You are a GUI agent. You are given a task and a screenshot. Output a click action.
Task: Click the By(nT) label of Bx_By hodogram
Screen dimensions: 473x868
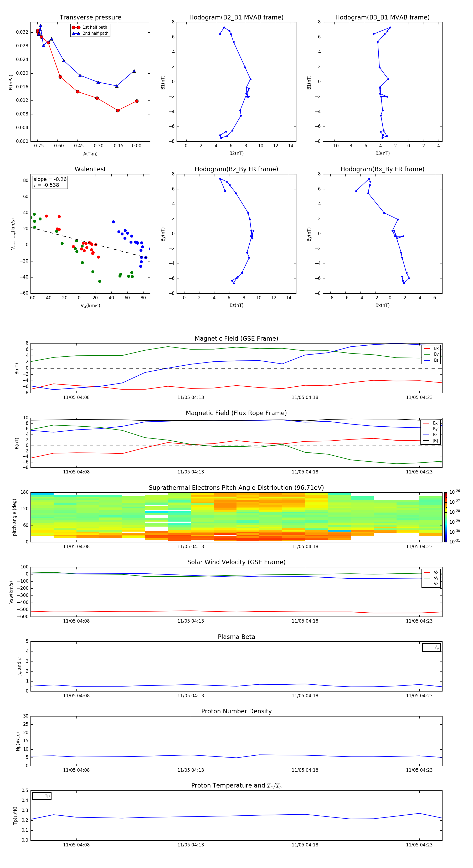click(309, 234)
